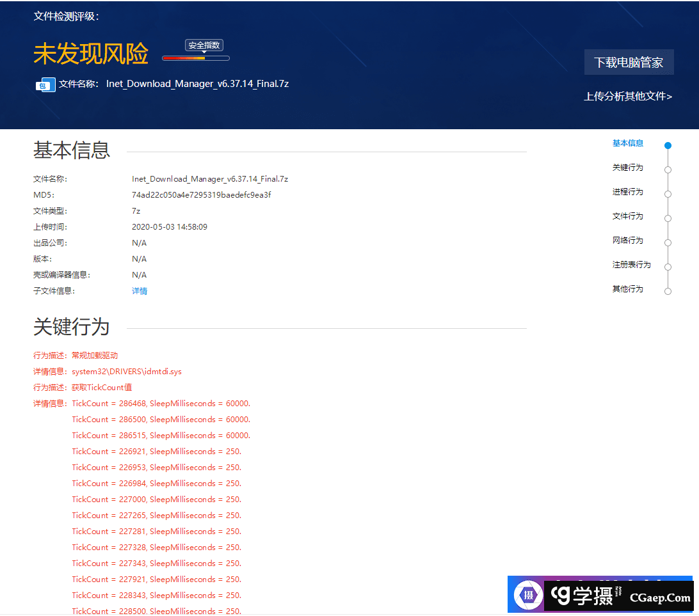Click the 其他行为 timeline circle

coord(668,291)
